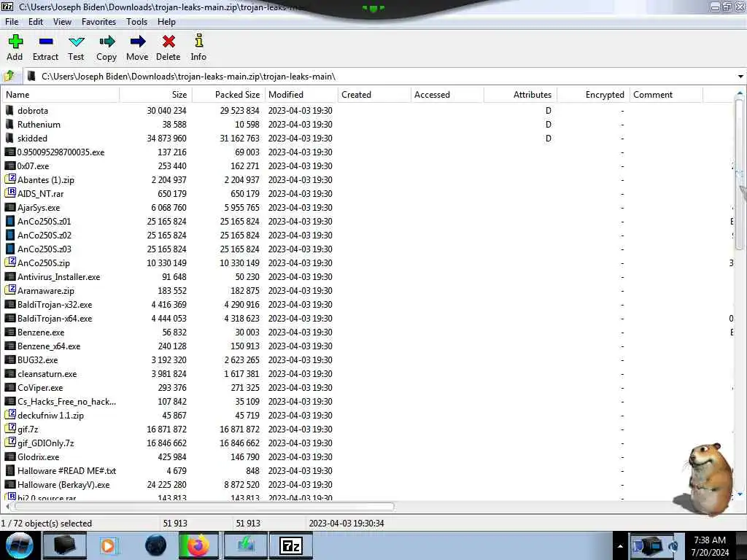The image size is (747, 560).
Task: Sort by the Name column header
Action: click(x=60, y=95)
